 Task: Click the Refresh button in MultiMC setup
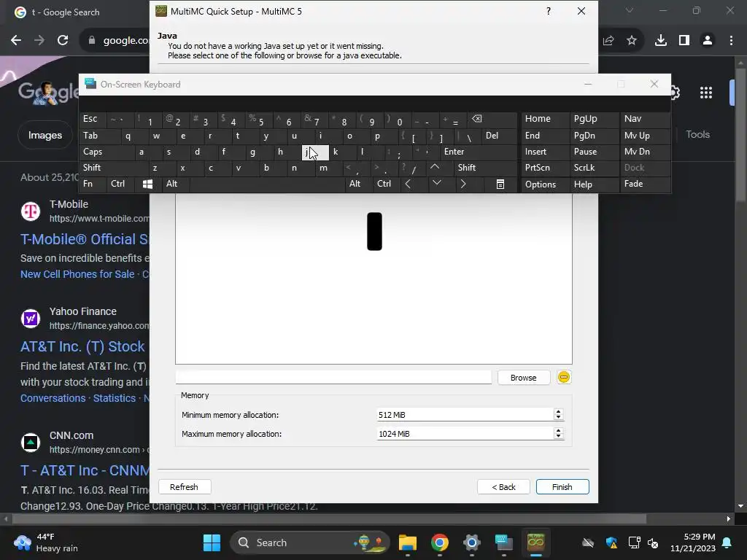[184, 486]
